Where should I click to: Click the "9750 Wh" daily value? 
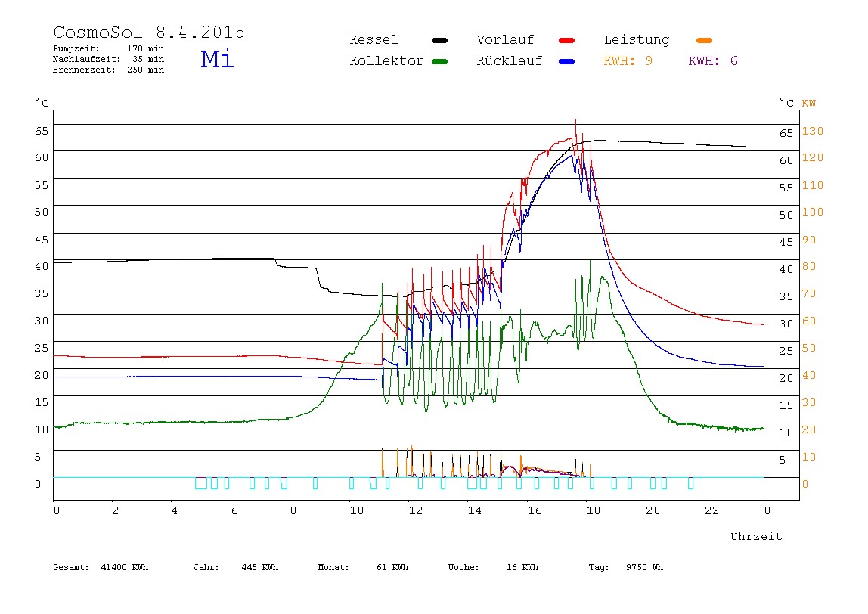tap(645, 567)
